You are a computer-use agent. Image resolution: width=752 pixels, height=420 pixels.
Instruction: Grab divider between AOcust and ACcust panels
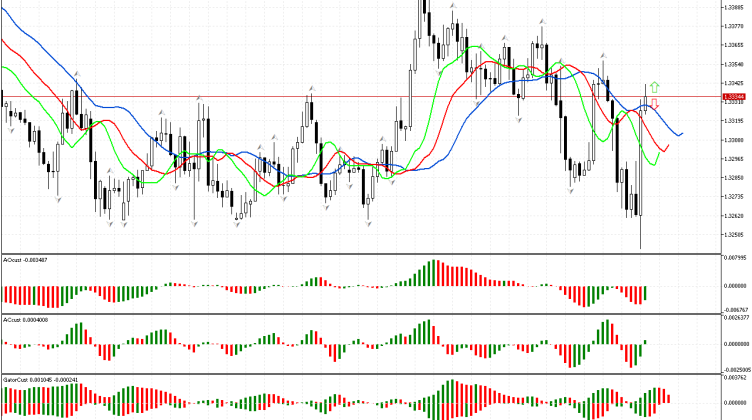coord(360,314)
